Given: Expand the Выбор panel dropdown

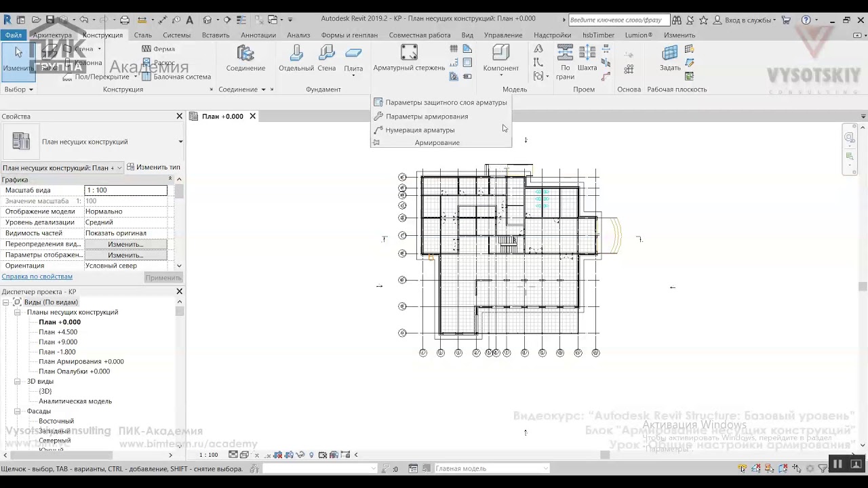Looking at the screenshot, I should click(19, 89).
